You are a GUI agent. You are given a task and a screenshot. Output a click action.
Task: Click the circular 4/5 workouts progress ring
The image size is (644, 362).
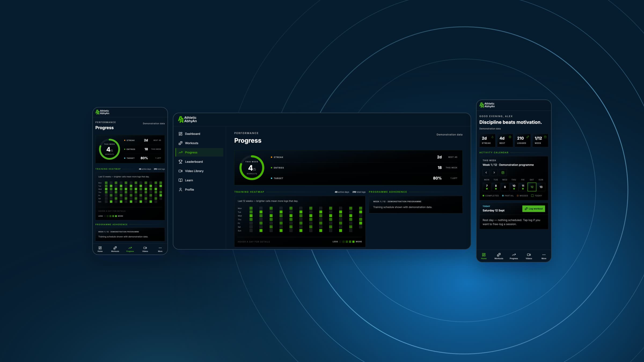tap(252, 168)
